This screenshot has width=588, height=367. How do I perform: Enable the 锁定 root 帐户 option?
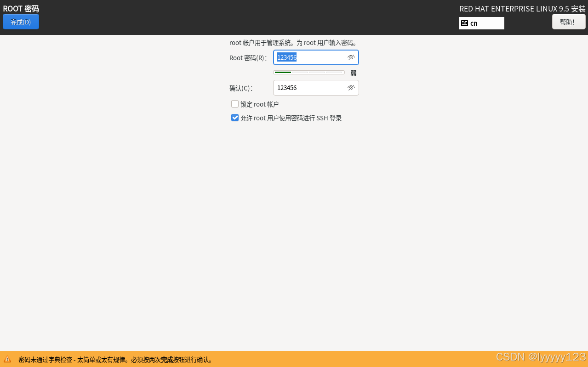(x=235, y=104)
